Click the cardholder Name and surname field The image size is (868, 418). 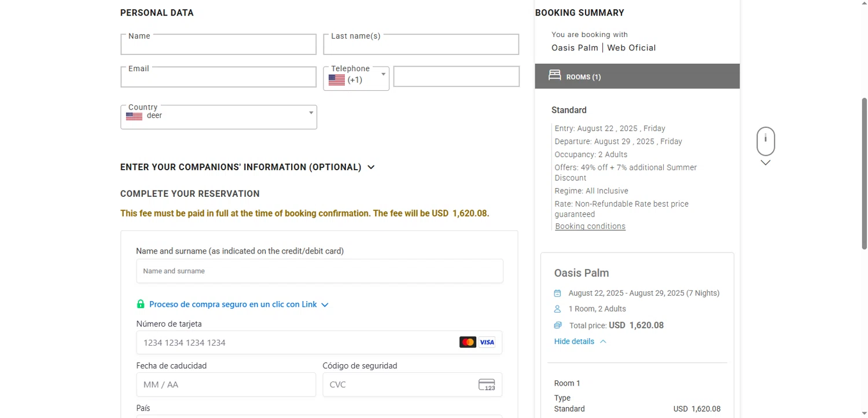click(319, 271)
